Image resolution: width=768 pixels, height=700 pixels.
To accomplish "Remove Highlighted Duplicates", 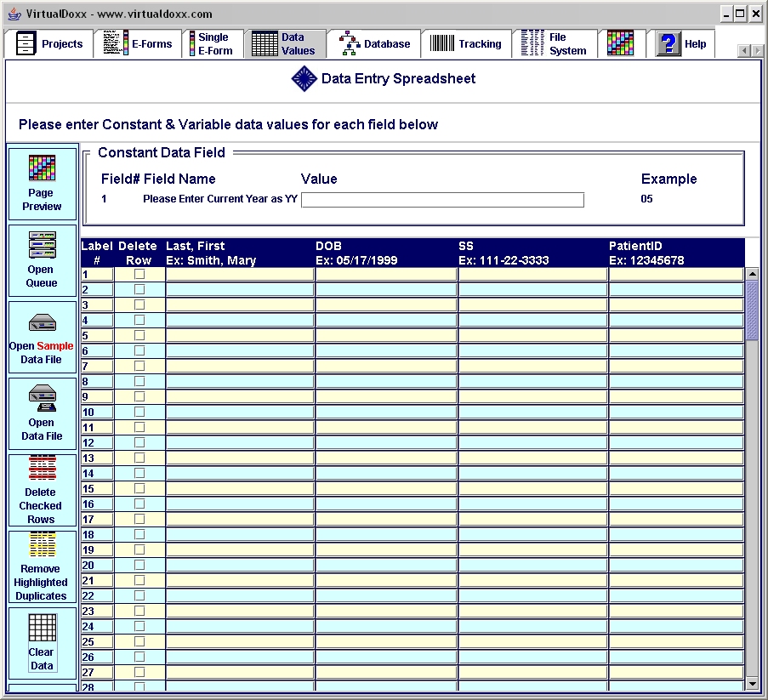I will click(43, 566).
